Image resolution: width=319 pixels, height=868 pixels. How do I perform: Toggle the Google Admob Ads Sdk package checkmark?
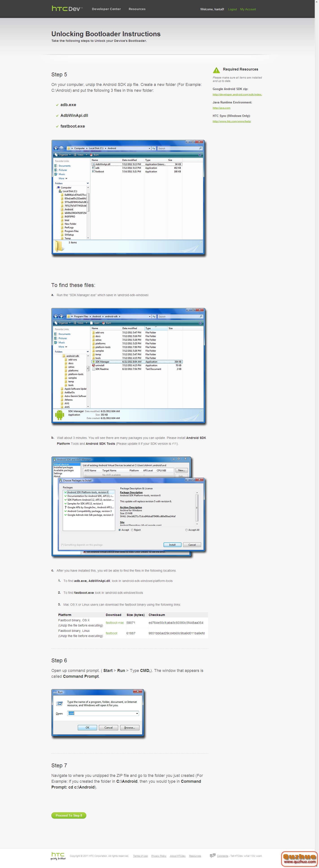65,515
